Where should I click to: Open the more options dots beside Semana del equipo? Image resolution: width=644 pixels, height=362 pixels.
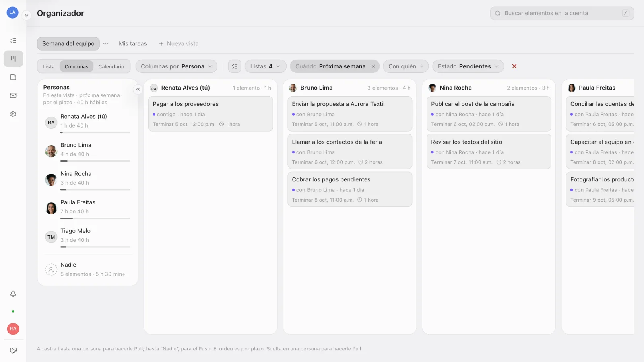[106, 43]
